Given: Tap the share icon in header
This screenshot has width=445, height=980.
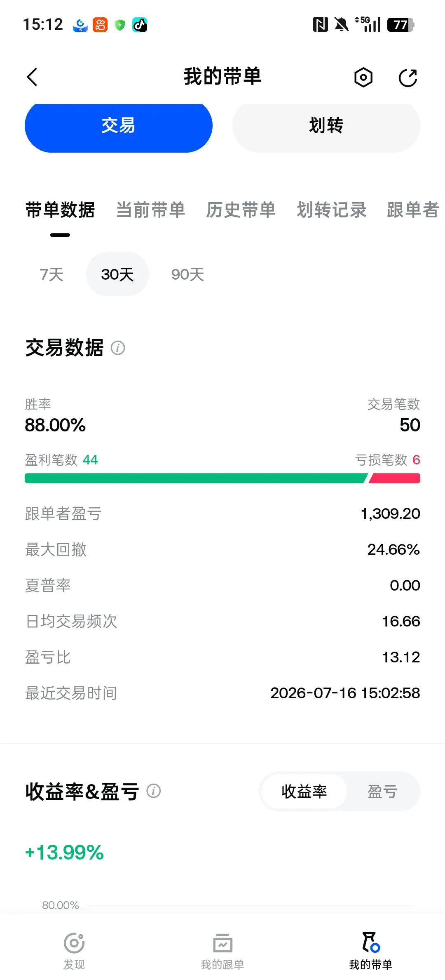Looking at the screenshot, I should 408,78.
